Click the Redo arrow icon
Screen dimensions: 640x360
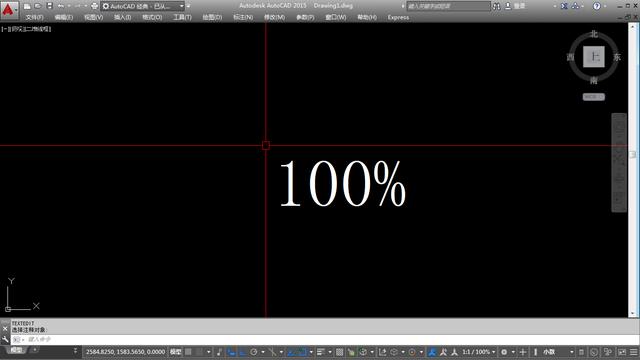(78, 6)
